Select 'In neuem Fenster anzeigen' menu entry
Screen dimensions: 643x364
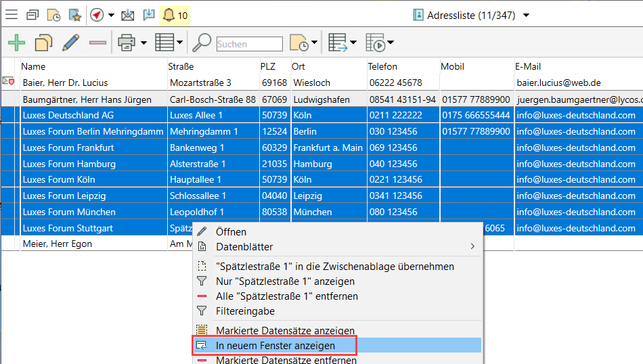click(x=275, y=346)
